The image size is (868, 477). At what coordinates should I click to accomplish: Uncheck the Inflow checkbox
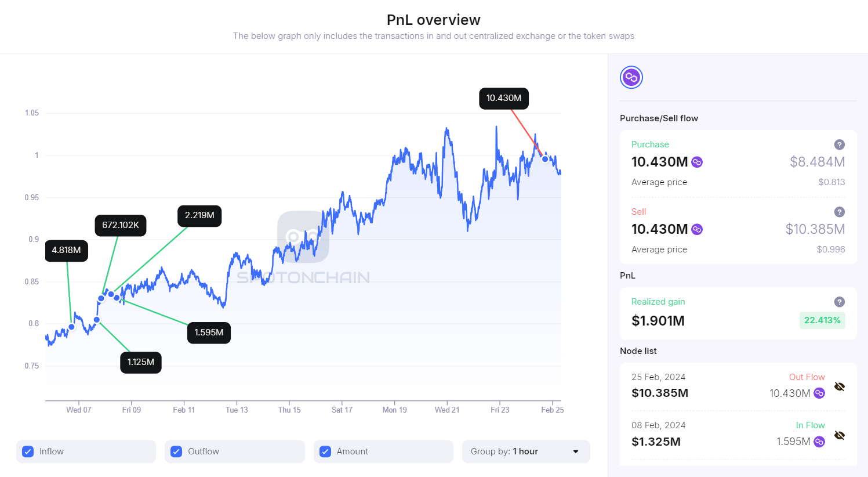pyautogui.click(x=28, y=451)
